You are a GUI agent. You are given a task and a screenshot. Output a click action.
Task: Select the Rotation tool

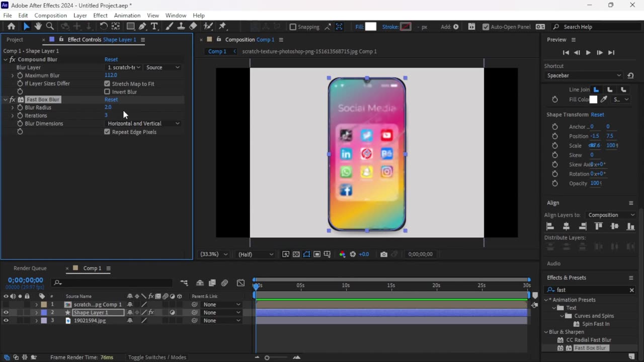103,27
